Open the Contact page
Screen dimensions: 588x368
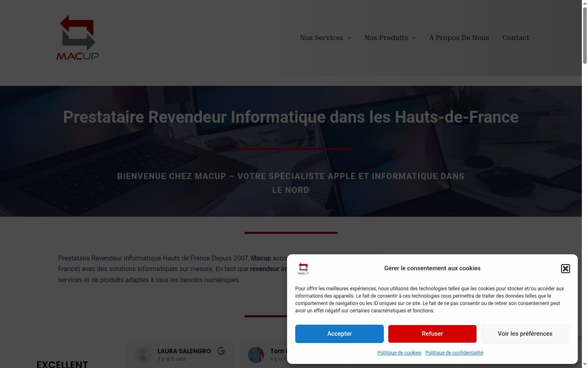tap(516, 38)
